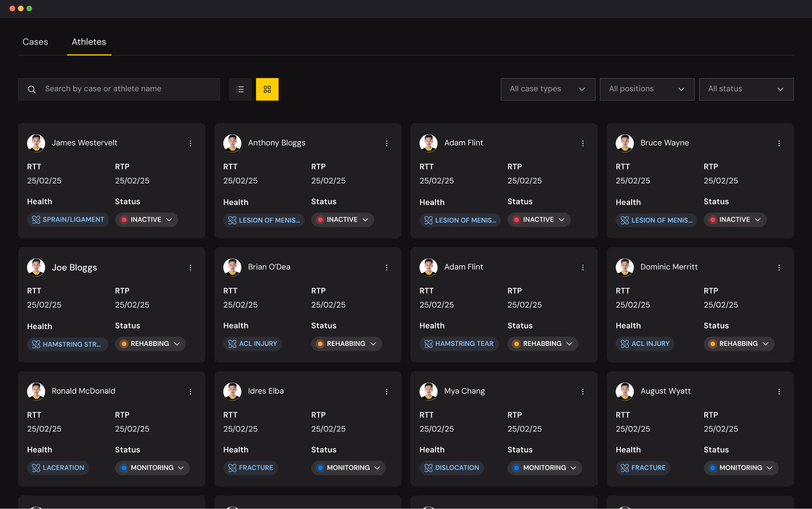
Task: Open James Westervelt's card options menu
Action: (191, 143)
